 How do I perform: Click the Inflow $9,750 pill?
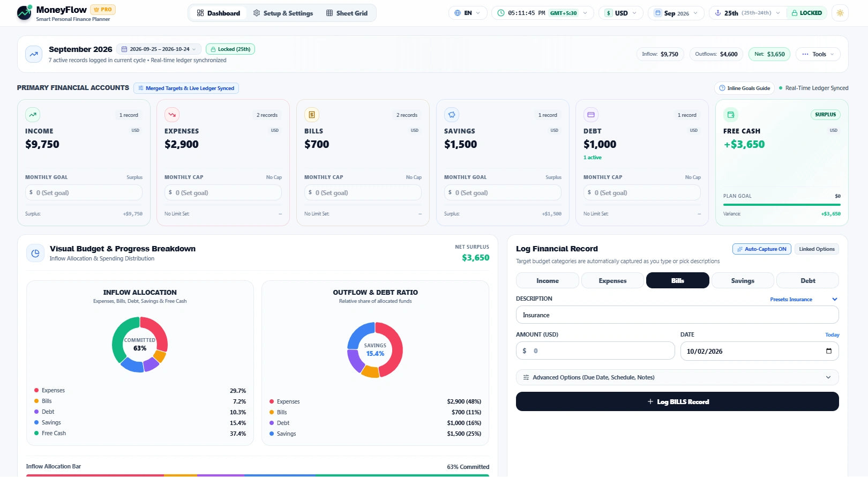(660, 54)
